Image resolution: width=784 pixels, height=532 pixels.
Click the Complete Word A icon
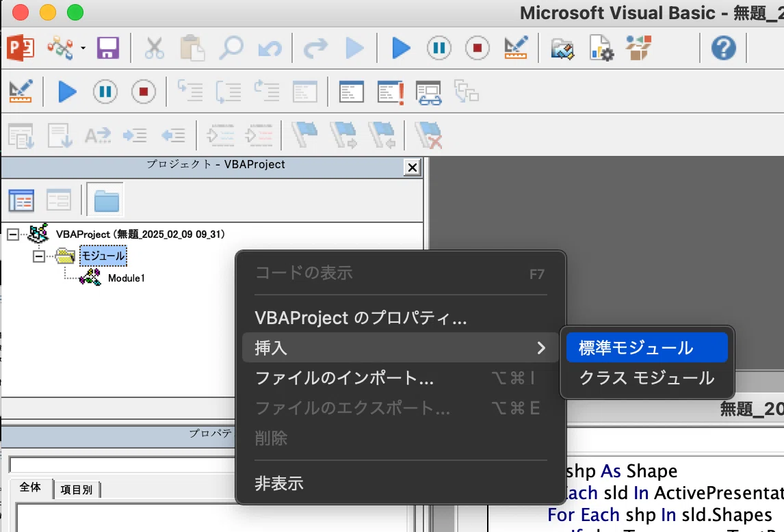tap(98, 135)
